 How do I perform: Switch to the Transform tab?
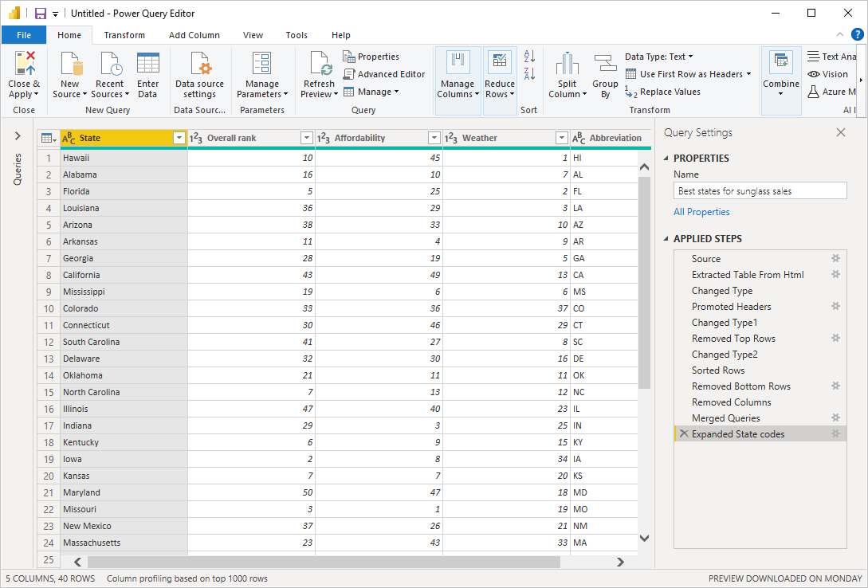coord(124,35)
